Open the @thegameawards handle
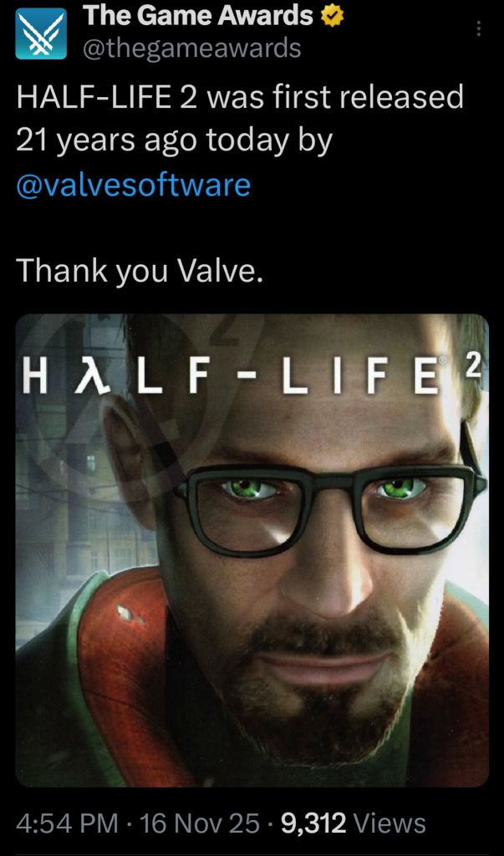 pyautogui.click(x=191, y=48)
